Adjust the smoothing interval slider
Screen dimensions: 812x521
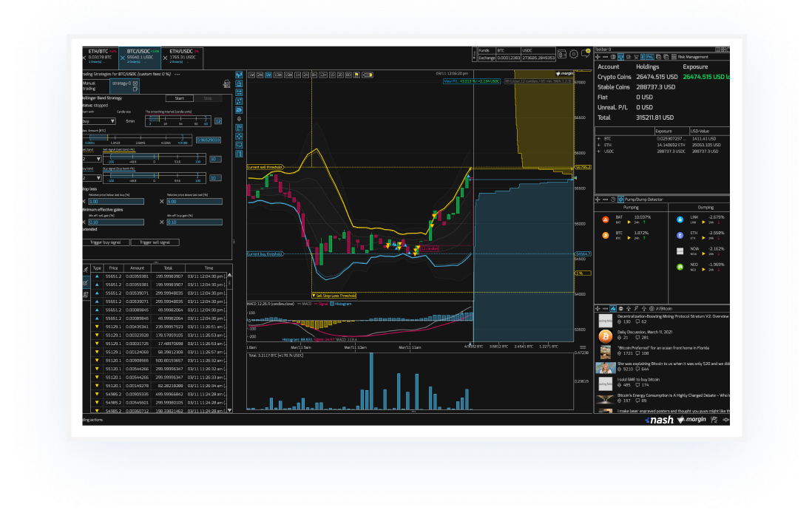click(x=178, y=121)
